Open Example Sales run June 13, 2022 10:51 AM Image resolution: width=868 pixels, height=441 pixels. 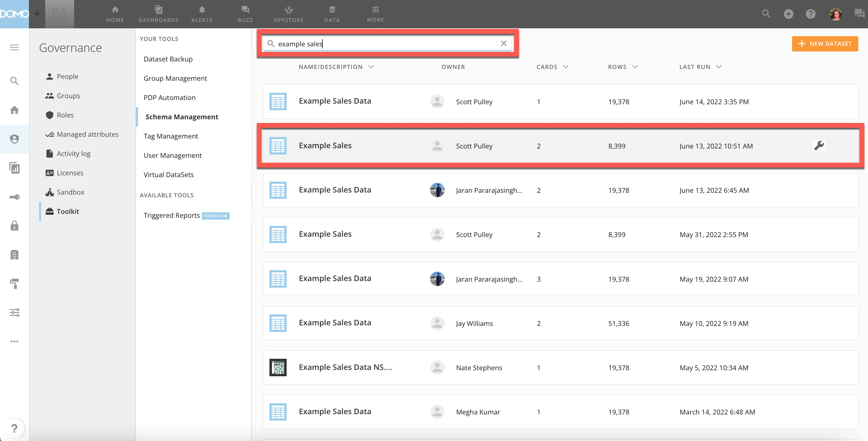pos(561,145)
